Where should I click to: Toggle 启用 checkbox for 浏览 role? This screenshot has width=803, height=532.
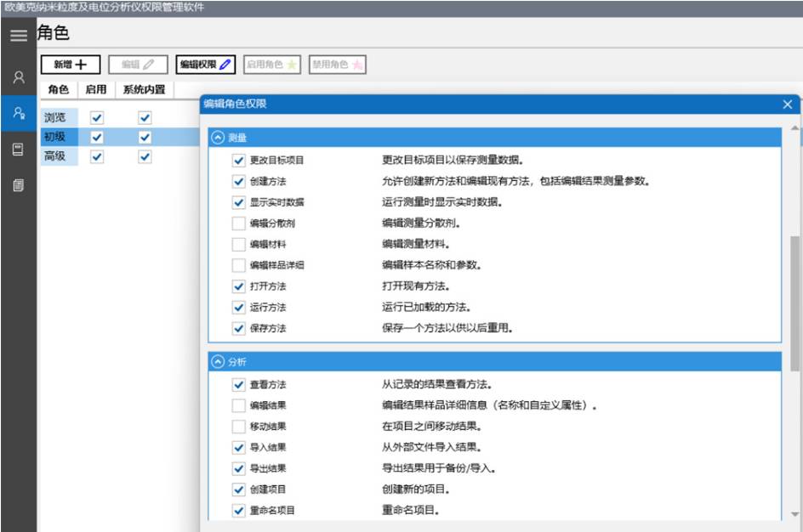[x=97, y=117]
